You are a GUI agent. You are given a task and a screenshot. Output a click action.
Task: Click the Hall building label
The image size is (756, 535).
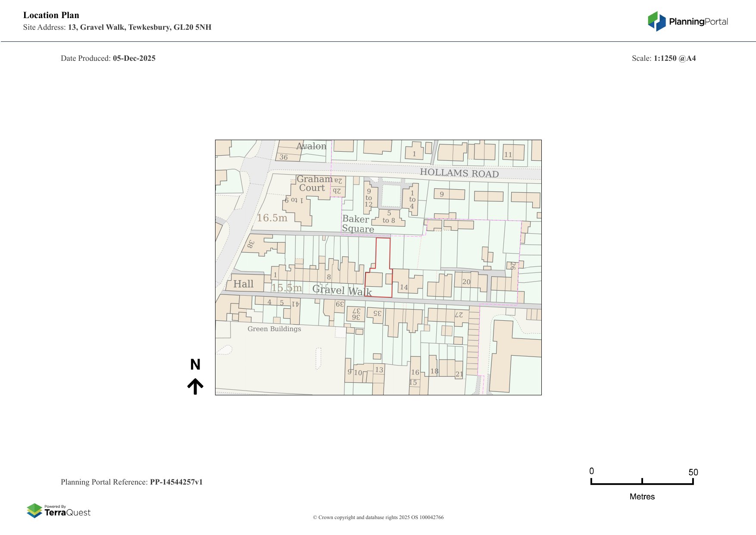coord(243,284)
